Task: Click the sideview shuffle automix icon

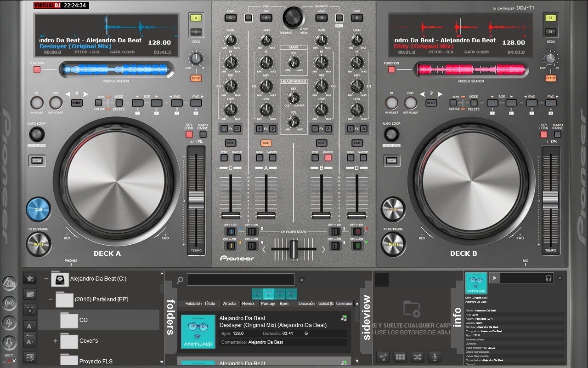Action: pyautogui.click(x=417, y=356)
